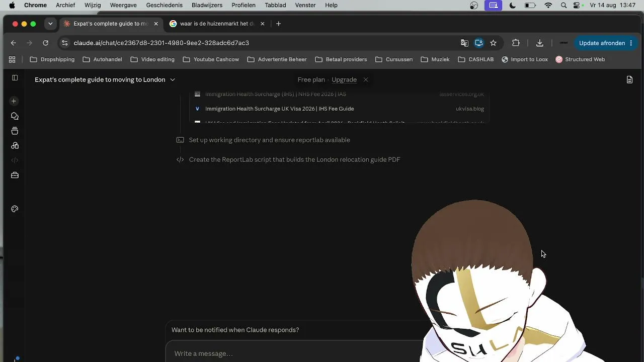Open Chrome downloads

(x=539, y=43)
